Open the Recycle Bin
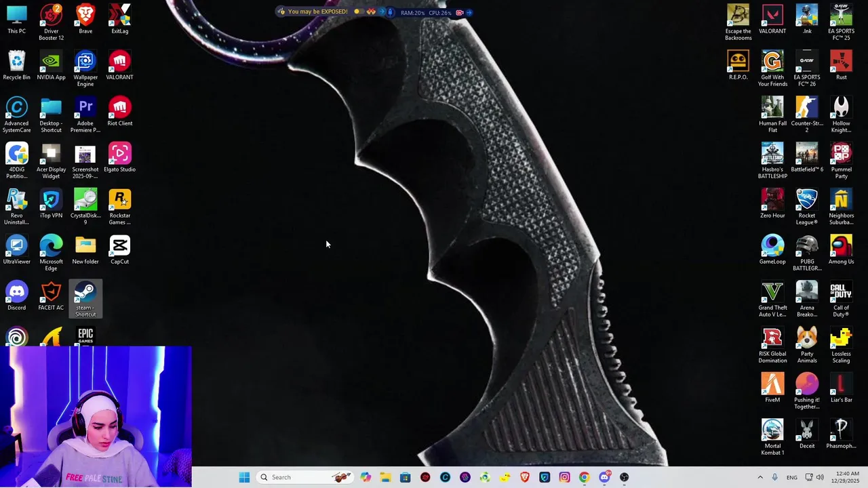Viewport: 868px width, 488px height. point(16,65)
